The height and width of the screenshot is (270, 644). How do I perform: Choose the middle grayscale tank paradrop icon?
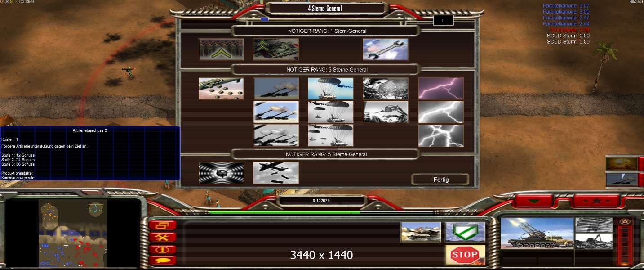(331, 112)
